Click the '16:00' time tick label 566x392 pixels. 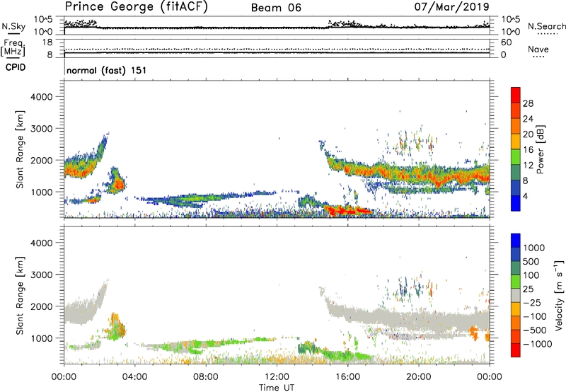347,377
